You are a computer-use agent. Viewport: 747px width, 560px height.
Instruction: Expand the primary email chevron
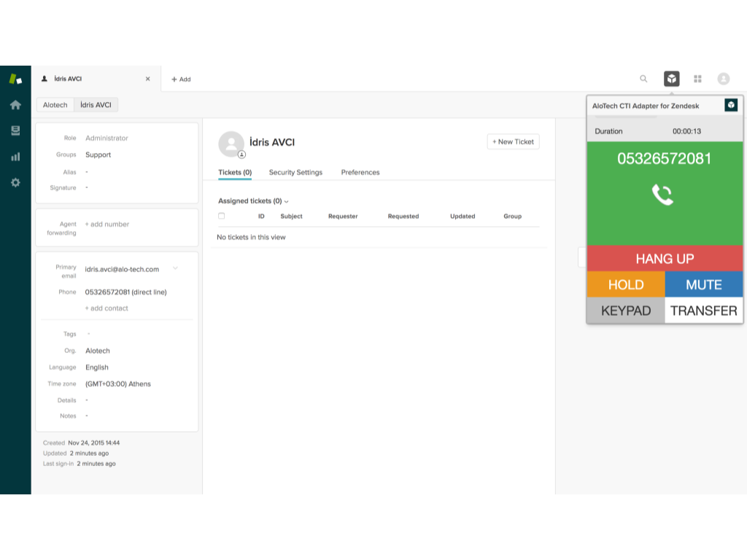(x=175, y=268)
